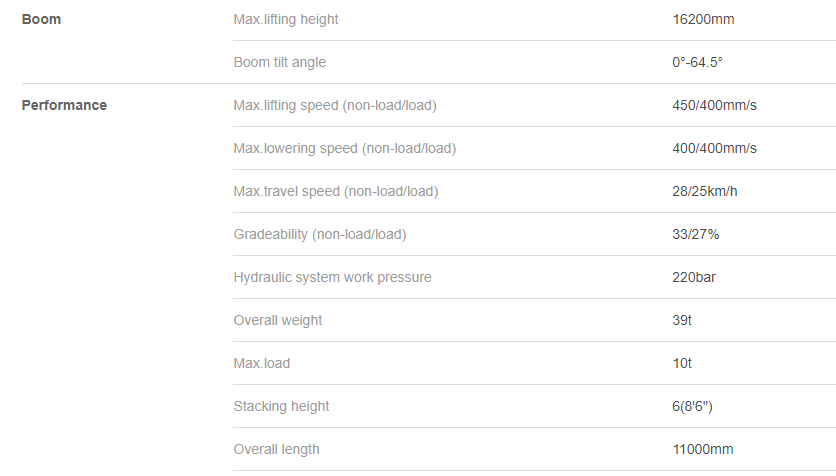Image resolution: width=836 pixels, height=476 pixels.
Task: Click the 11000mm overall length value
Action: coord(703,449)
